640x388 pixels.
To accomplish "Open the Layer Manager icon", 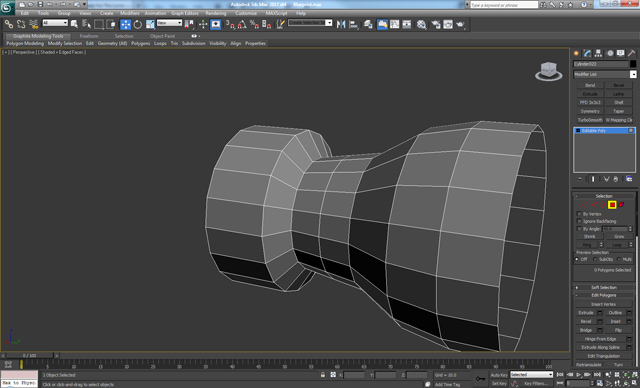I will pyautogui.click(x=368, y=24).
